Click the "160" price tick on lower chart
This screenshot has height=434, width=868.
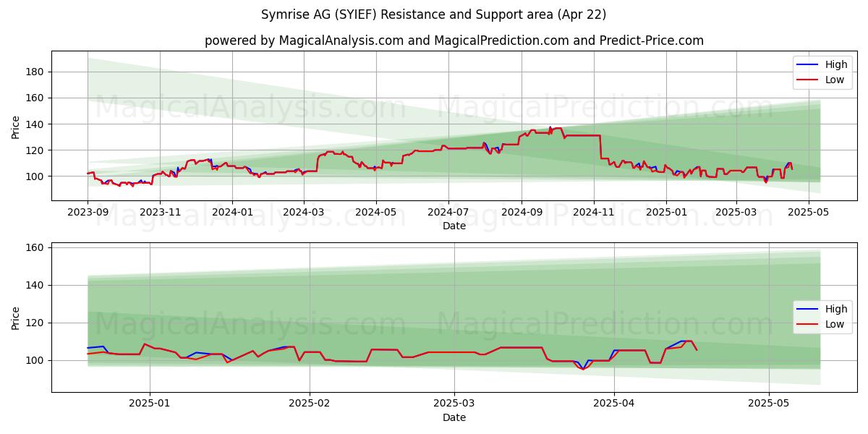click(36, 247)
